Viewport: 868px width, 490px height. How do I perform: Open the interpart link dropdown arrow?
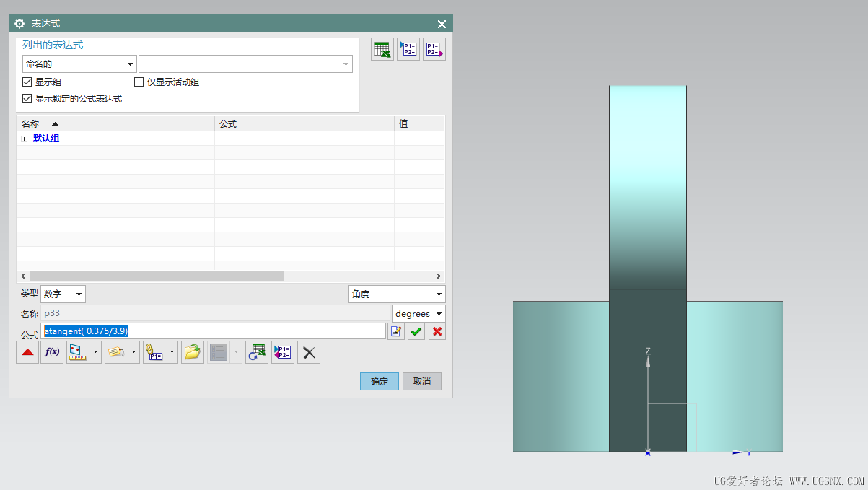click(172, 352)
